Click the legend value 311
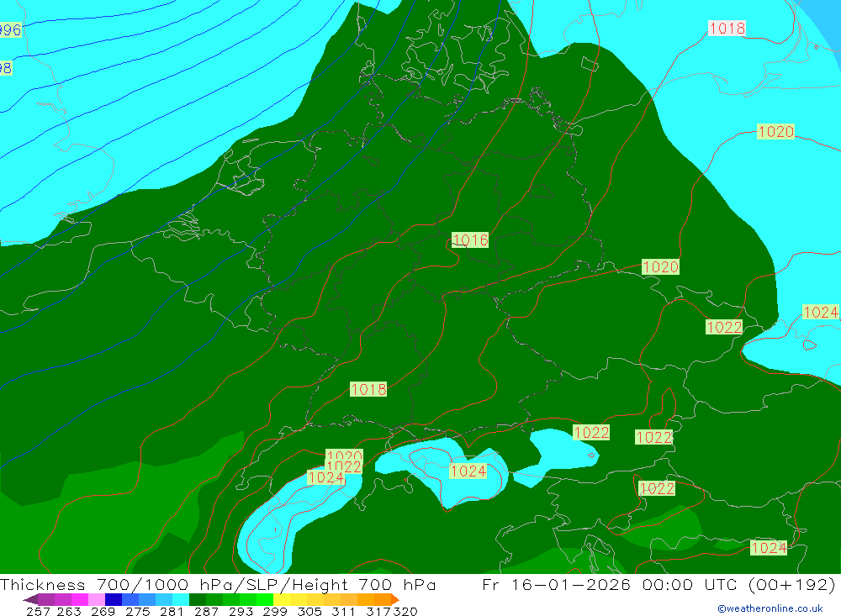The image size is (841, 616). tap(343, 611)
